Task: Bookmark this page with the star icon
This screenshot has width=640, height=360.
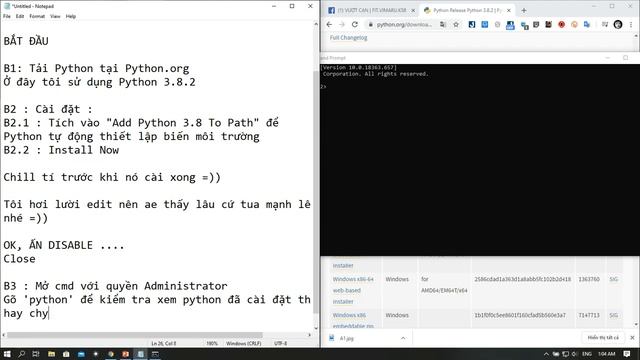Action: (456, 24)
